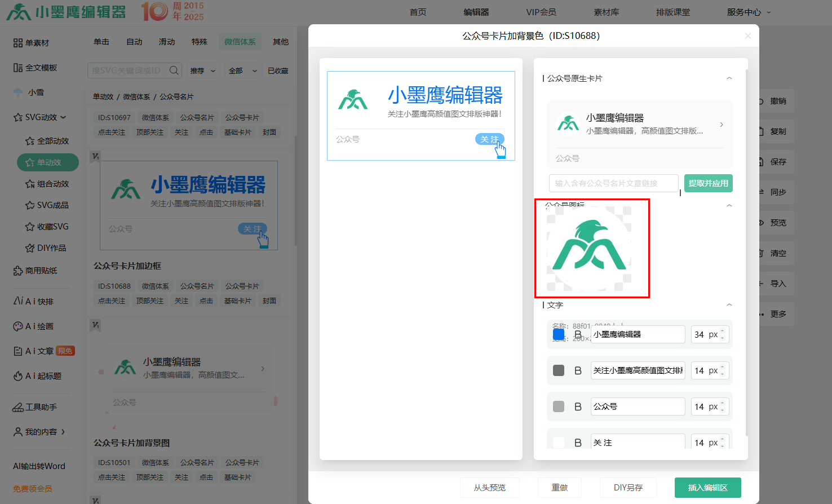Screen dimensions: 832x504
Task: Open 单素材 in the sidebar
Action: 32,43
